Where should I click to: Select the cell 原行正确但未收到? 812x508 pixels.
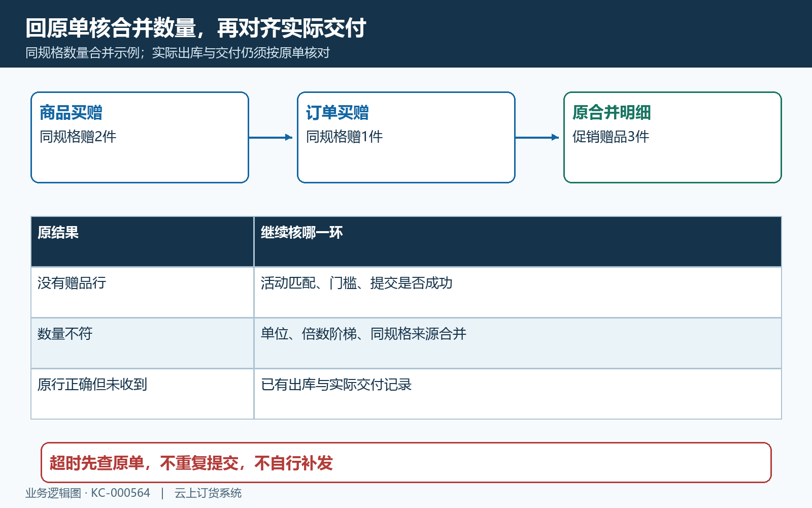(x=143, y=394)
